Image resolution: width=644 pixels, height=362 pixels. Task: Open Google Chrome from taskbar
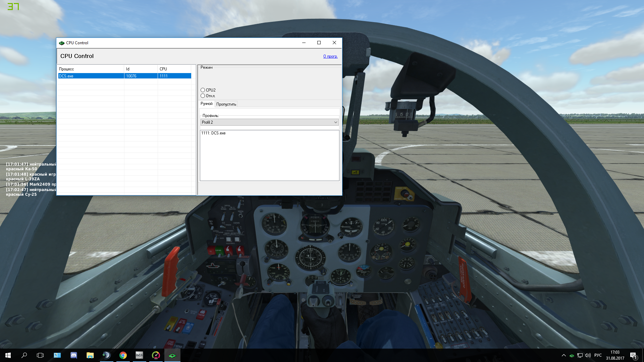(123, 355)
